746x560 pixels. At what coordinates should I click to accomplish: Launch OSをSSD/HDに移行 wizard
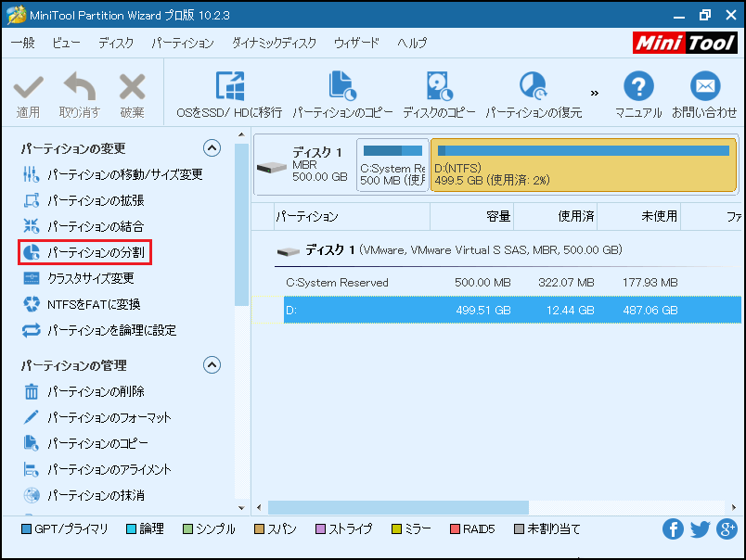229,95
